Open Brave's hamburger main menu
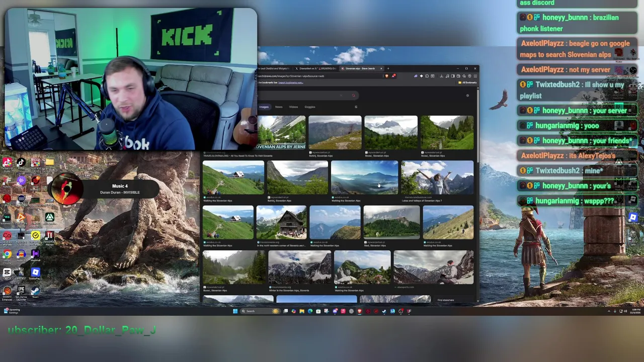 (475, 76)
